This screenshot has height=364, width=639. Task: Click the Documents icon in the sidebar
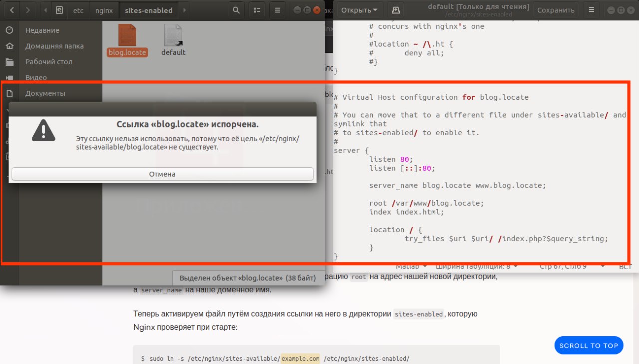point(9,93)
